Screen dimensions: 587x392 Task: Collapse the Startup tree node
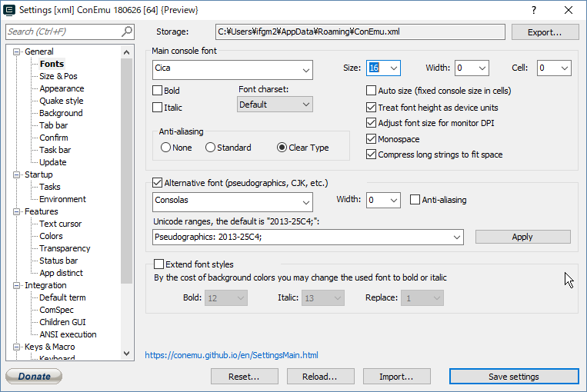(x=18, y=174)
